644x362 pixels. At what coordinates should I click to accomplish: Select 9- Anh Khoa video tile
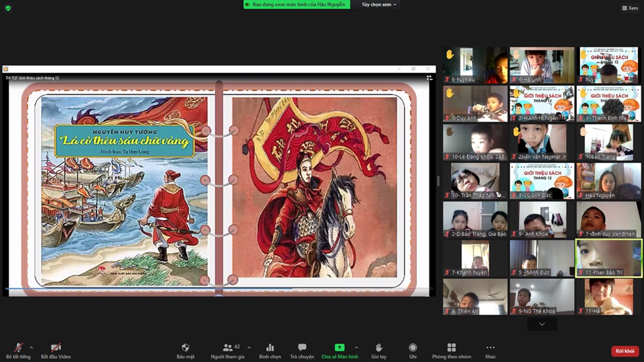click(542, 219)
